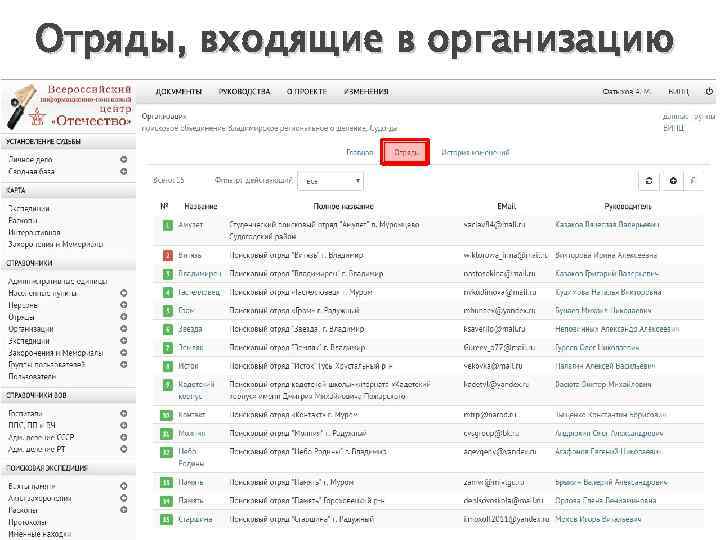The width and height of the screenshot is (720, 540).
Task: Click the EMail column header
Action: coord(506,207)
